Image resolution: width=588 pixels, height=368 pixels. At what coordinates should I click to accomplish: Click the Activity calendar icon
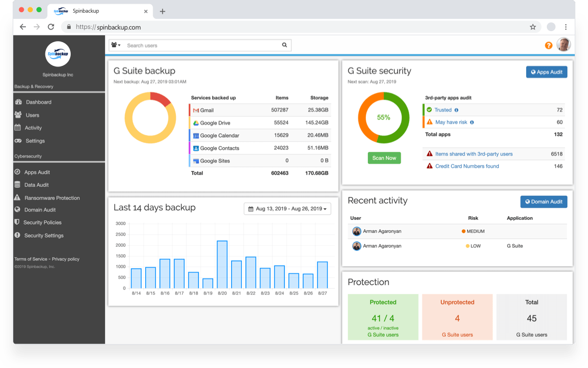[17, 128]
